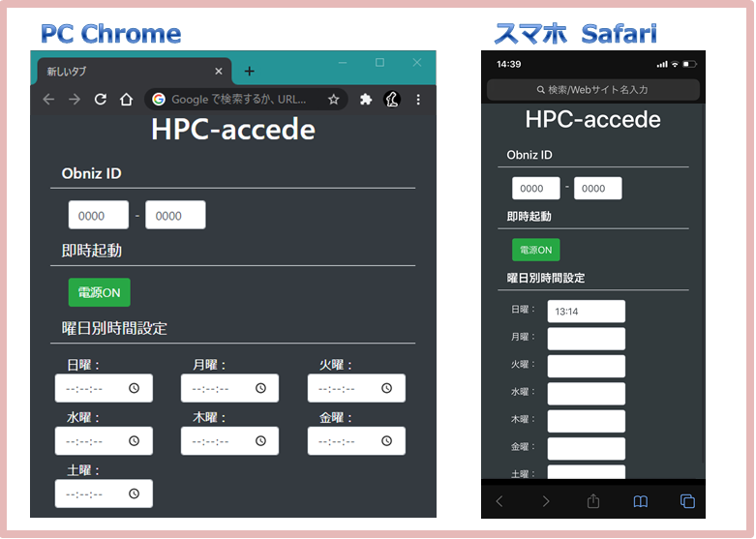
Task: Tap the Safari tabs overview icon
Action: pos(687,501)
